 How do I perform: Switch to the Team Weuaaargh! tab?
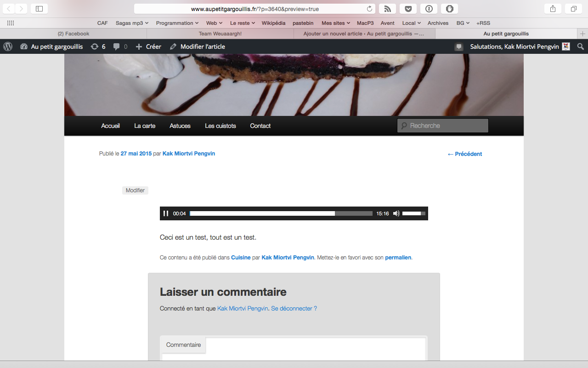[x=220, y=34]
